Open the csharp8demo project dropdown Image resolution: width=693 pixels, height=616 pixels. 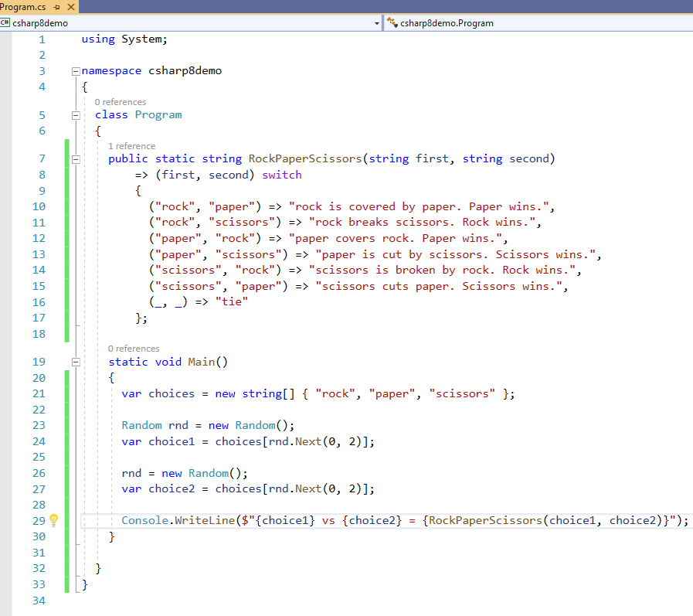(x=376, y=23)
